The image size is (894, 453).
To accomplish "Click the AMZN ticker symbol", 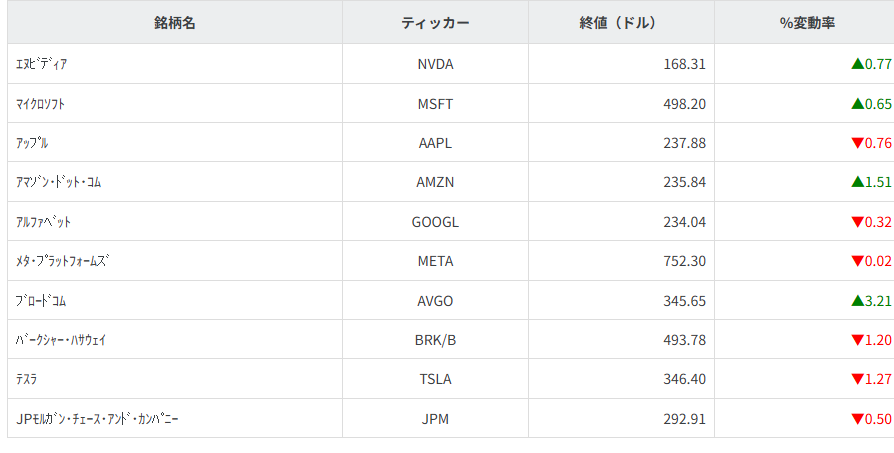I will pos(435,182).
